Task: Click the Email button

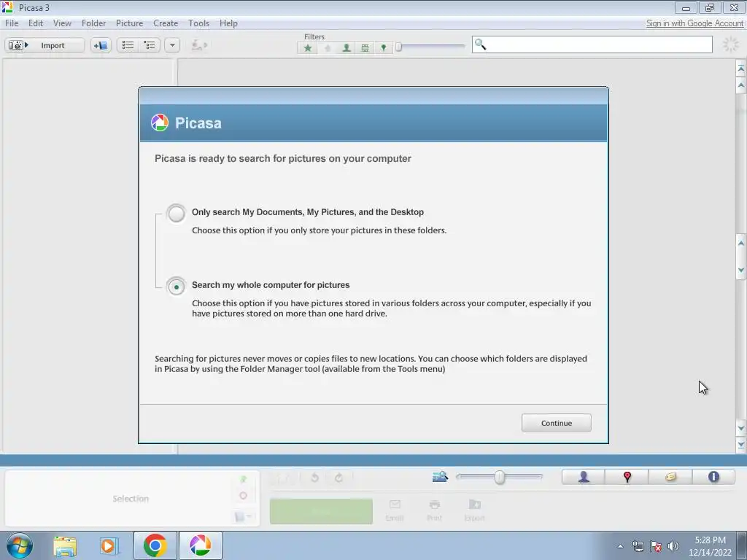Action: click(x=395, y=510)
